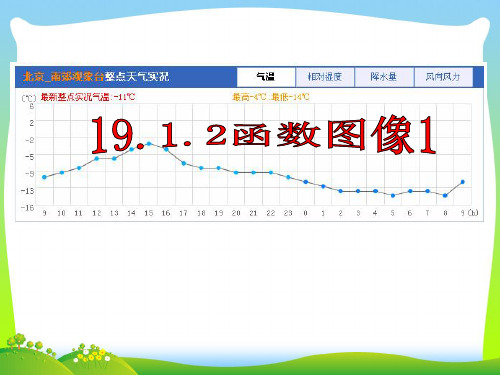Click the 最高-4℃ 最低-14℃ label
Screen dimensions: 500x375
[x=271, y=97]
